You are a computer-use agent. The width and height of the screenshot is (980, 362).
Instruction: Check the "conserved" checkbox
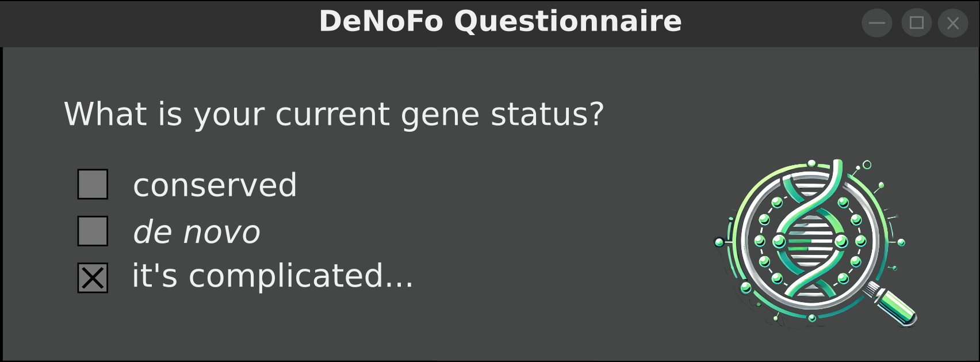(93, 184)
